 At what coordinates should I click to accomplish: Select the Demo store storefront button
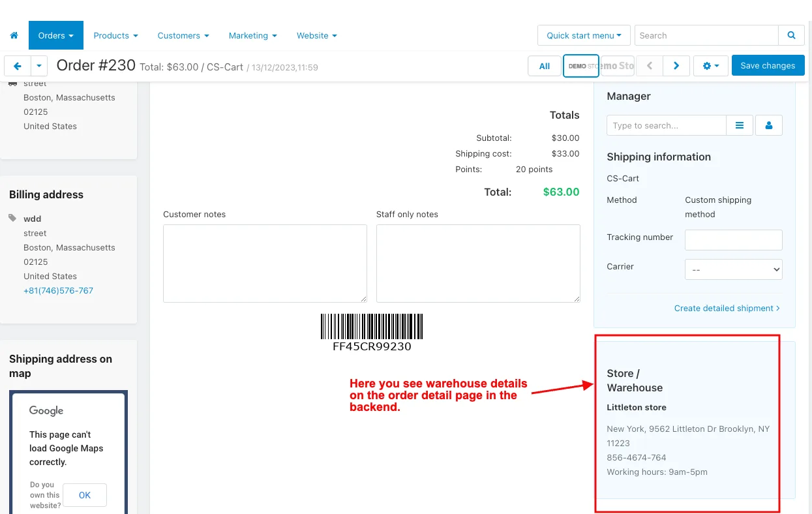581,66
